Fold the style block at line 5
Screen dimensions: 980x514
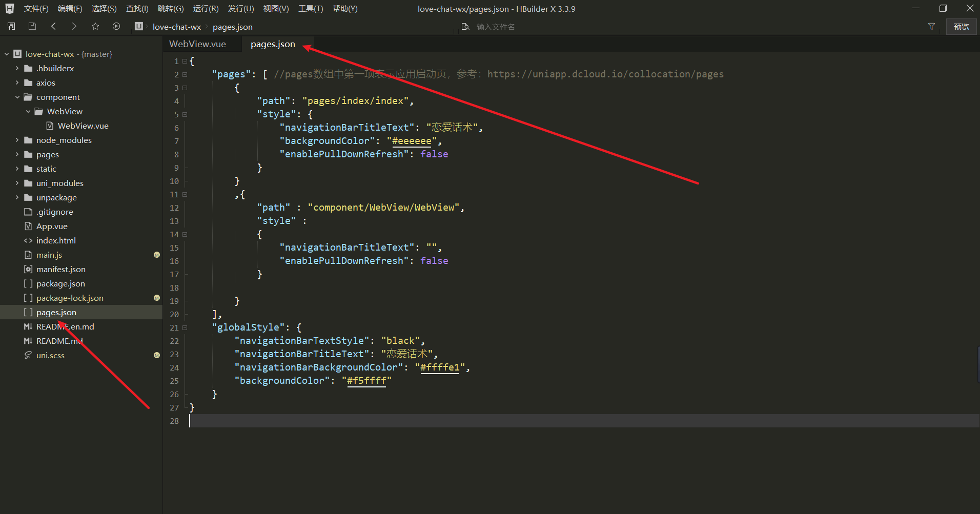(185, 114)
